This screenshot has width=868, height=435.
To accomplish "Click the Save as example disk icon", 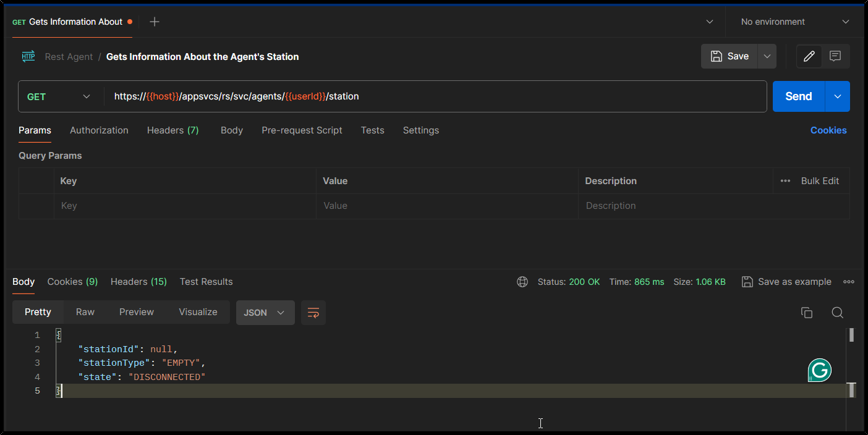I will (x=747, y=282).
